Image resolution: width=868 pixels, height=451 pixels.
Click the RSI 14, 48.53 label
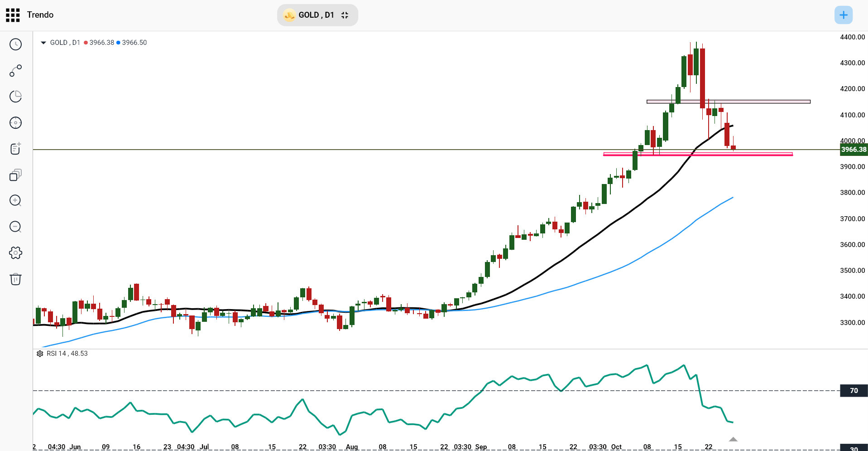point(67,354)
